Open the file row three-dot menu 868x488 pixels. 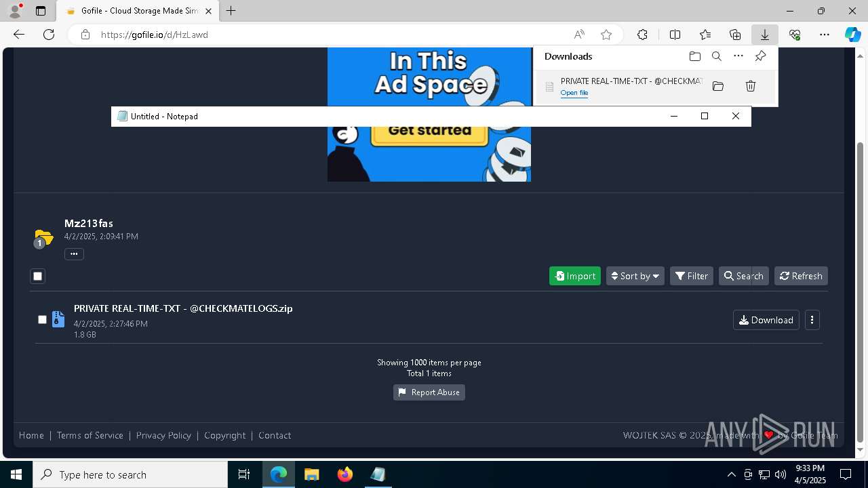[812, 320]
